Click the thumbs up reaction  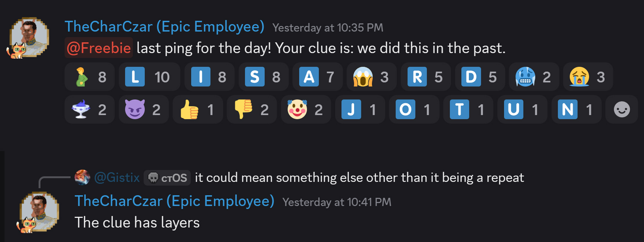tap(197, 109)
